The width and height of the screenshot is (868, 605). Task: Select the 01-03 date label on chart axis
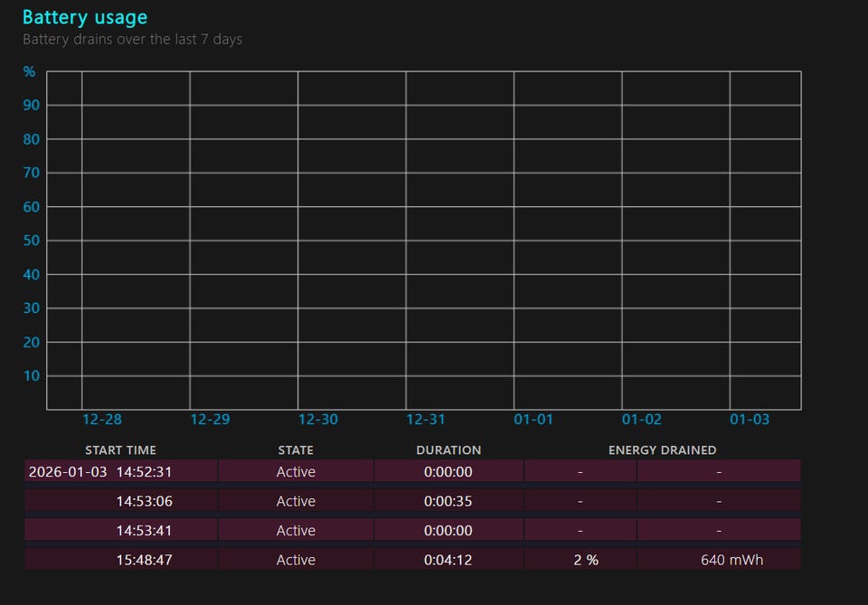pos(750,420)
